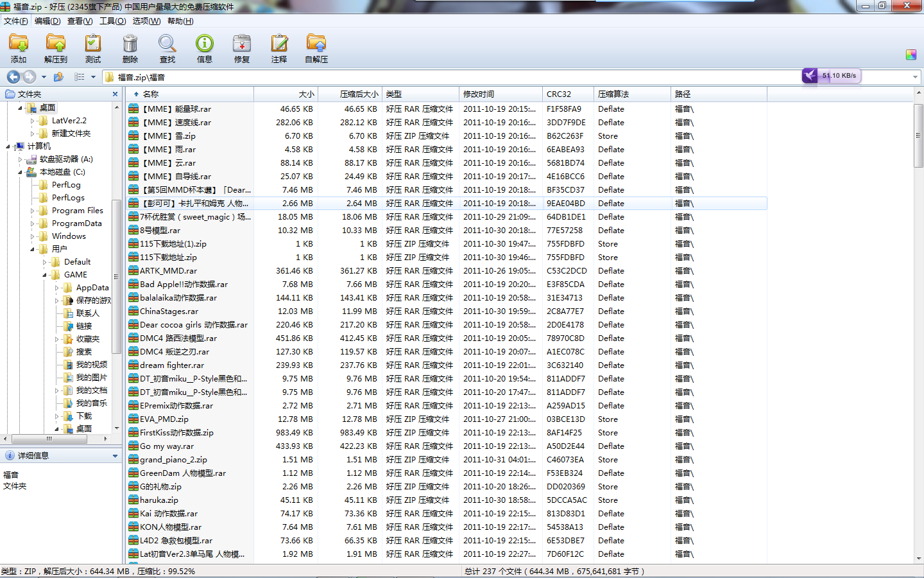Open the view mode dropdown arrow
This screenshot has width=924, height=578.
pos(93,77)
